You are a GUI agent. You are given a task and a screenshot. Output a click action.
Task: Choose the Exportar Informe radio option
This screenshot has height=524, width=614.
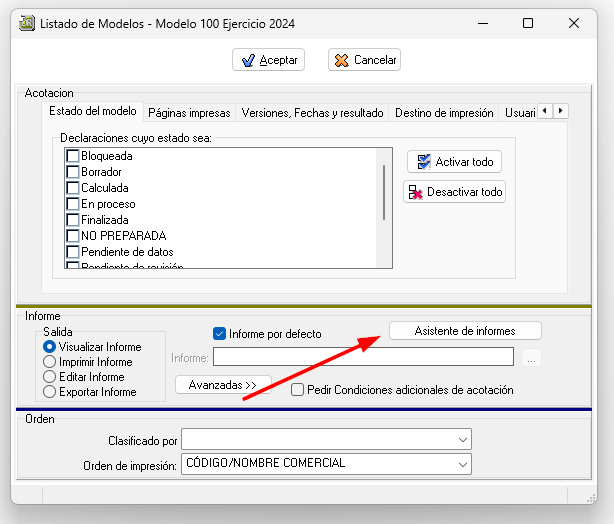pyautogui.click(x=49, y=392)
